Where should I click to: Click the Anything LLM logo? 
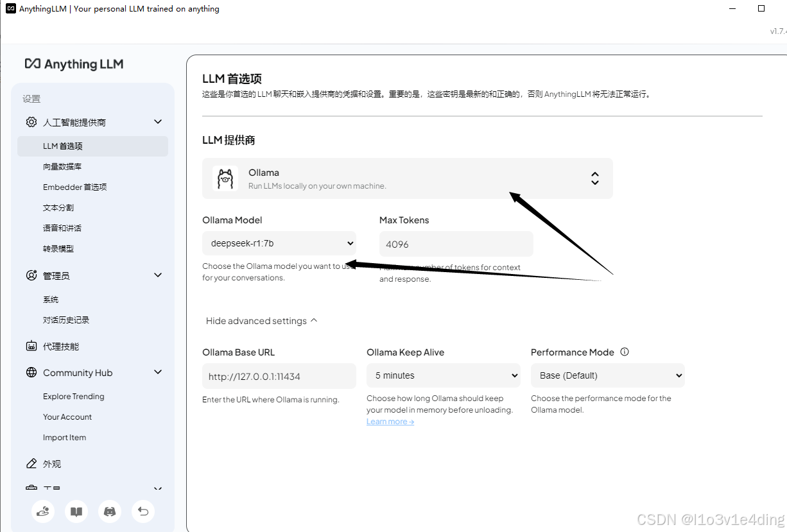(x=74, y=64)
